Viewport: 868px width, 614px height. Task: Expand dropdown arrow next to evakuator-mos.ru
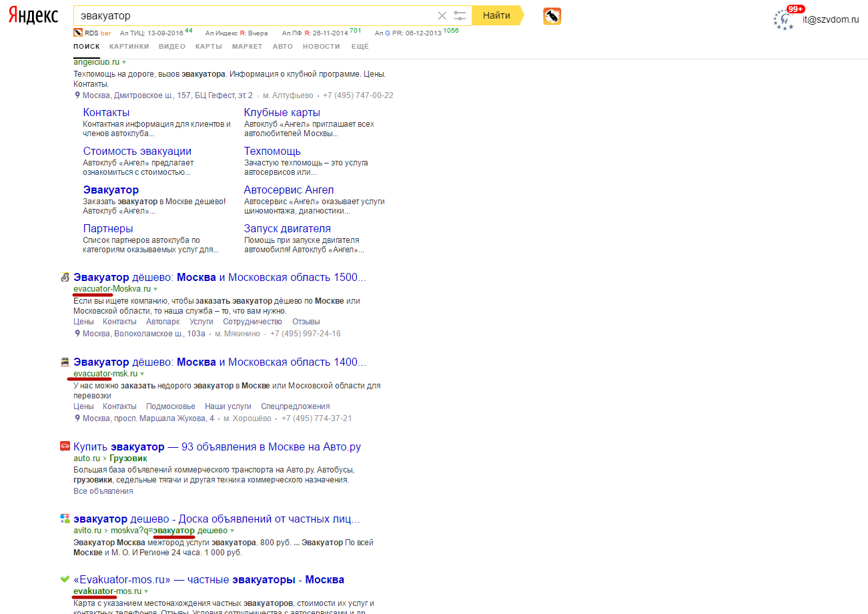[146, 592]
